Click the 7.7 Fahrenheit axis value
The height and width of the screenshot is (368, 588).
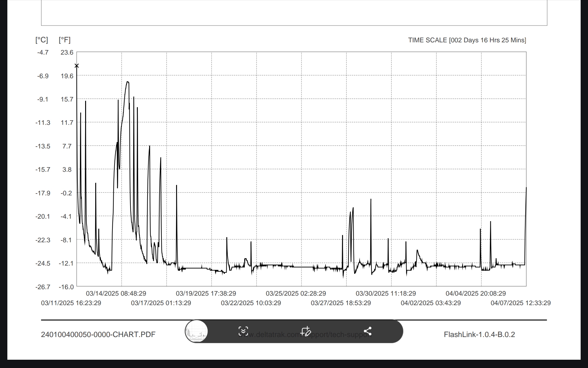point(67,146)
